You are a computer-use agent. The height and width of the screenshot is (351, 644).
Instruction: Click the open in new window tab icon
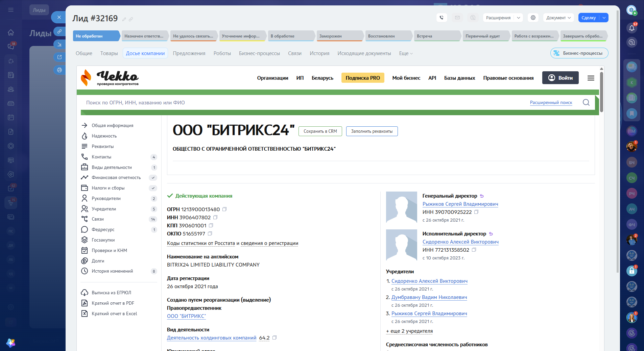click(59, 57)
